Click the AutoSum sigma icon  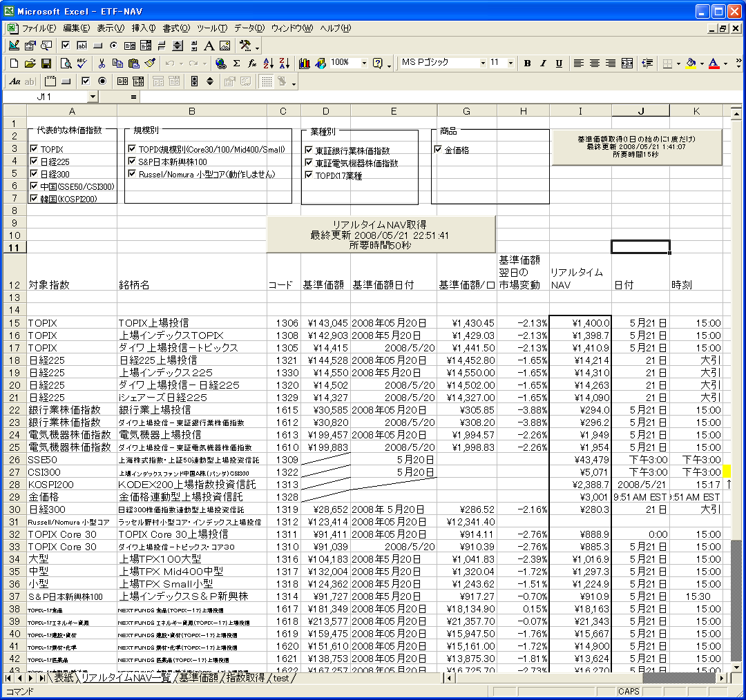click(x=236, y=64)
